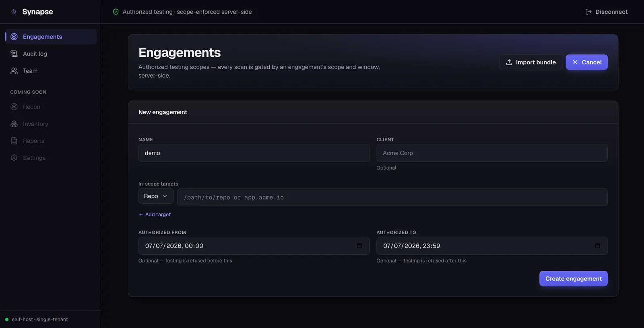Screen dimensions: 644x328
Task: Click the Reports document icon
Action: coord(14,141)
